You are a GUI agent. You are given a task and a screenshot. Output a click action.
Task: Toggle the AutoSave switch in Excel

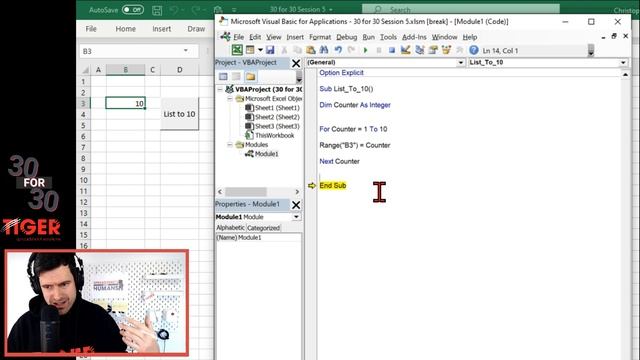pyautogui.click(x=133, y=9)
